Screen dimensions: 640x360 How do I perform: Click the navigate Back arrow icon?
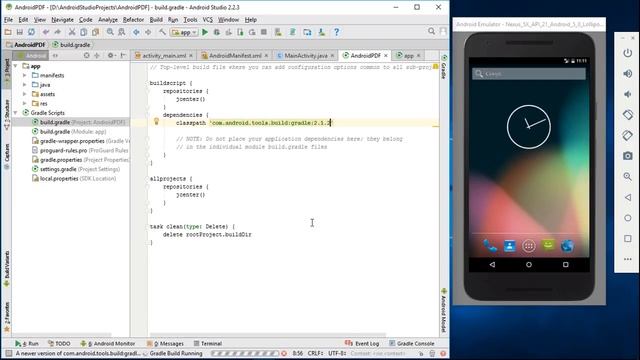(x=136, y=32)
